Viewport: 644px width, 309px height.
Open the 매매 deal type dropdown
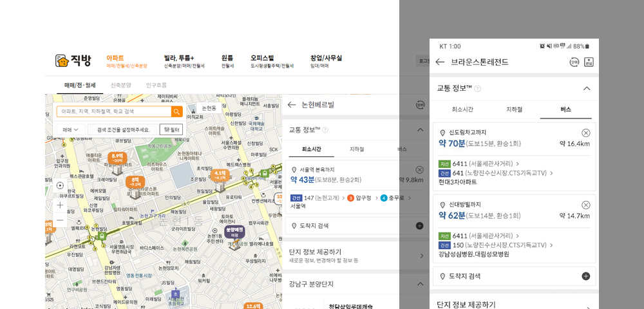click(x=70, y=129)
